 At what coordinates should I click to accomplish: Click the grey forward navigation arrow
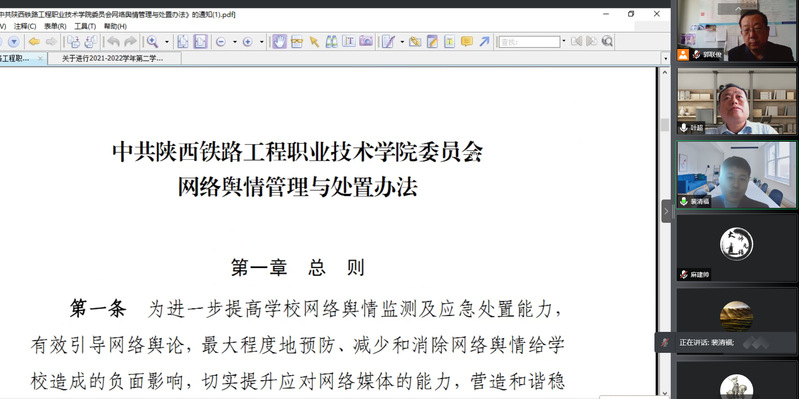coord(51,42)
